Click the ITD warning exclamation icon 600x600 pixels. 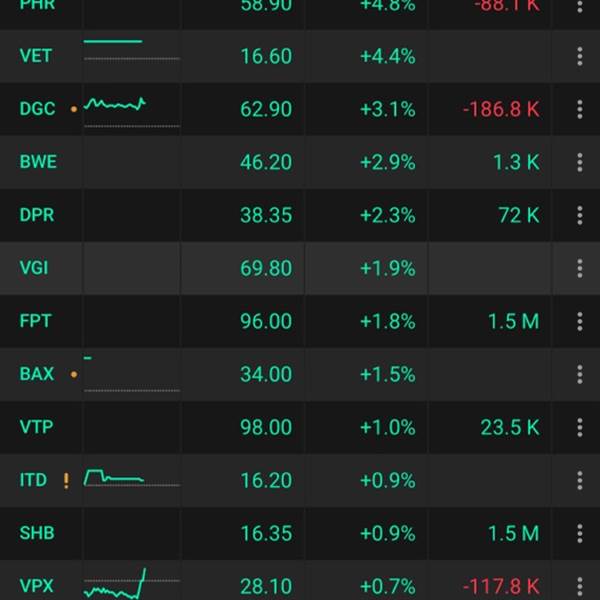tap(66, 480)
